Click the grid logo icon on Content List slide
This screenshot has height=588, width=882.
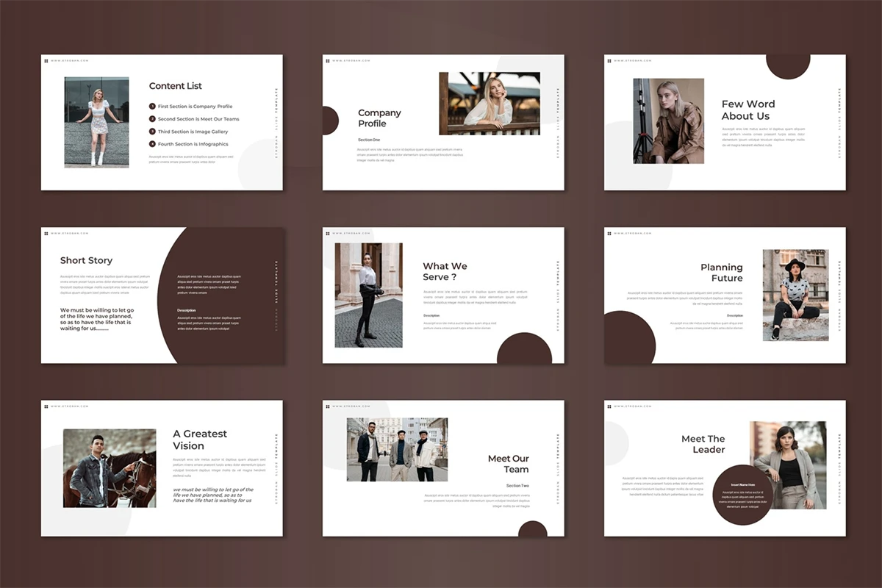point(46,60)
